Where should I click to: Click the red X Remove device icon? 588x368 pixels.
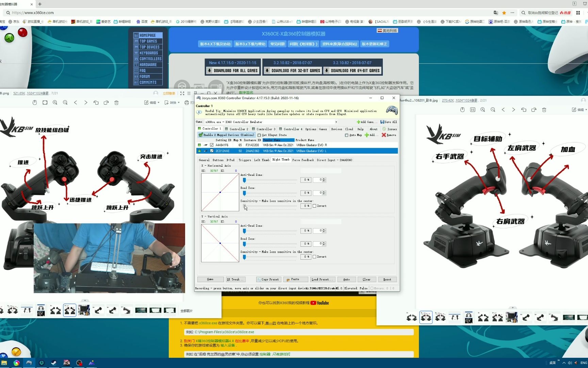click(383, 135)
